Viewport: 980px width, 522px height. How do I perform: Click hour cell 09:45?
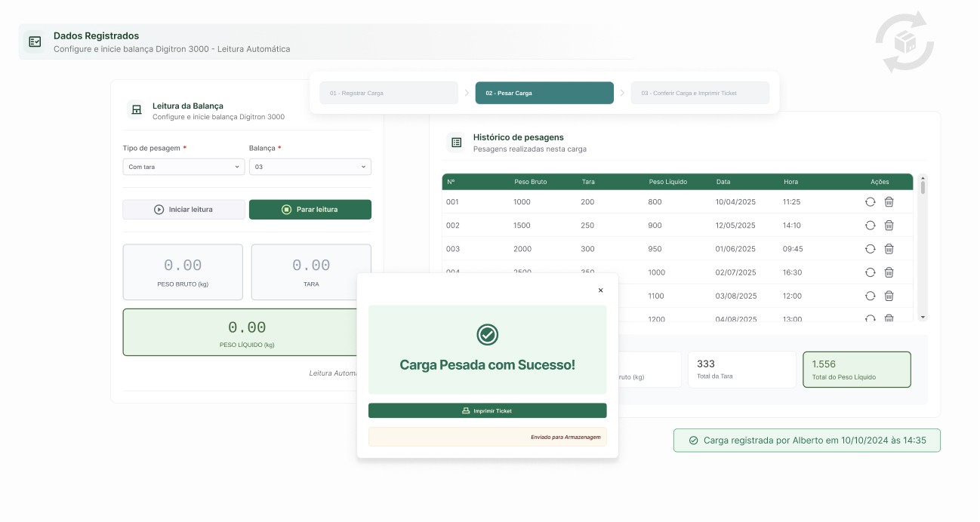pyautogui.click(x=793, y=249)
